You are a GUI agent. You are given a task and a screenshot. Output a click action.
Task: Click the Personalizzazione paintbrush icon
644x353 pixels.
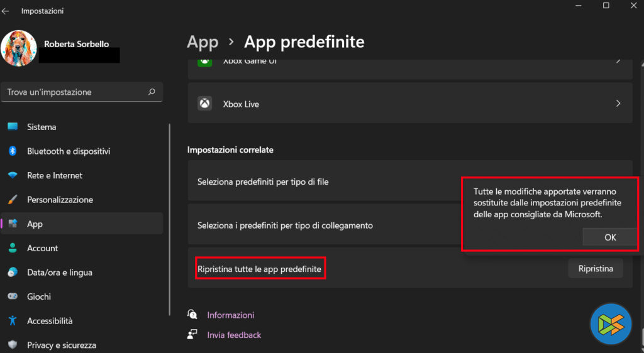pyautogui.click(x=13, y=200)
